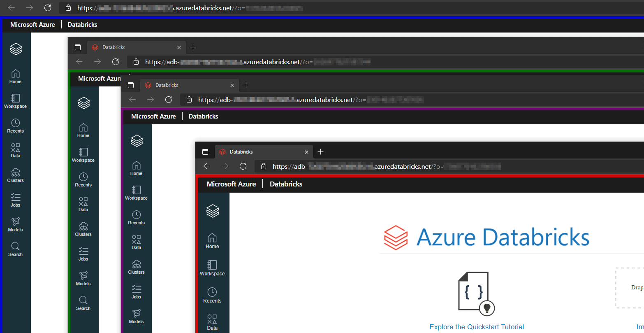Select the Databricks tab in purple-bordered browser
Viewport: 644px width, 333px height.
[x=189, y=85]
